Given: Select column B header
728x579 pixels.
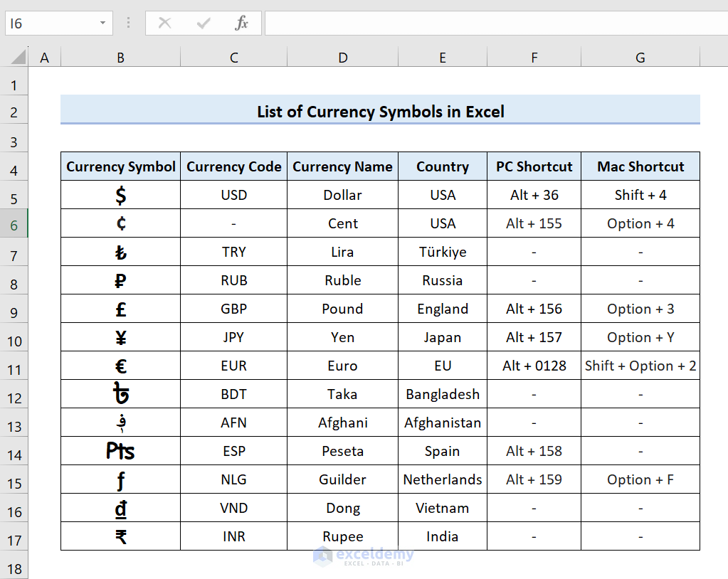Looking at the screenshot, I should point(120,58).
